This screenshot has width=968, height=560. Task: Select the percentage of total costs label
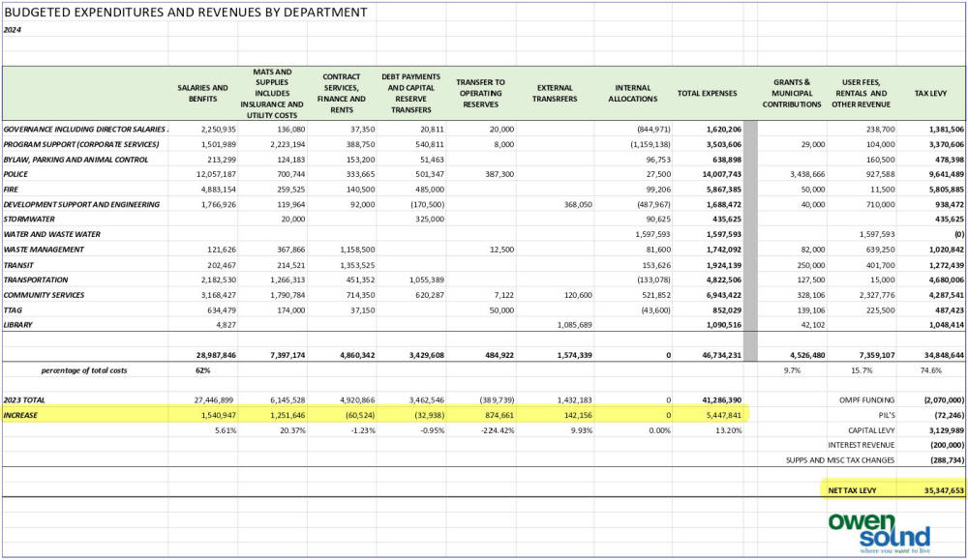(x=84, y=369)
